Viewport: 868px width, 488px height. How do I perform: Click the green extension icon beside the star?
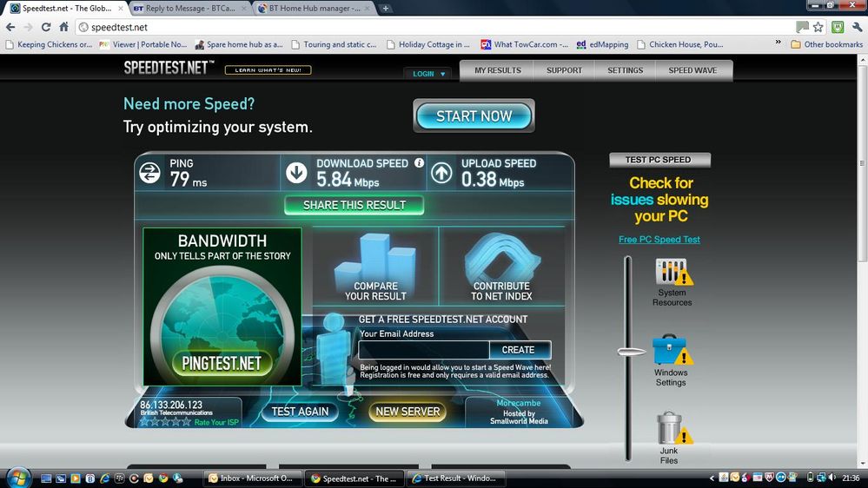click(x=838, y=27)
